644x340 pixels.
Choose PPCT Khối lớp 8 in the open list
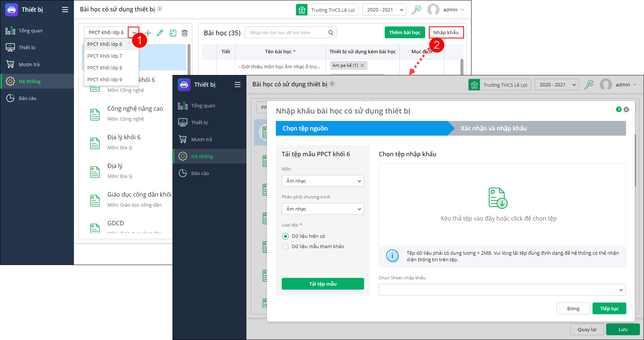111,68
